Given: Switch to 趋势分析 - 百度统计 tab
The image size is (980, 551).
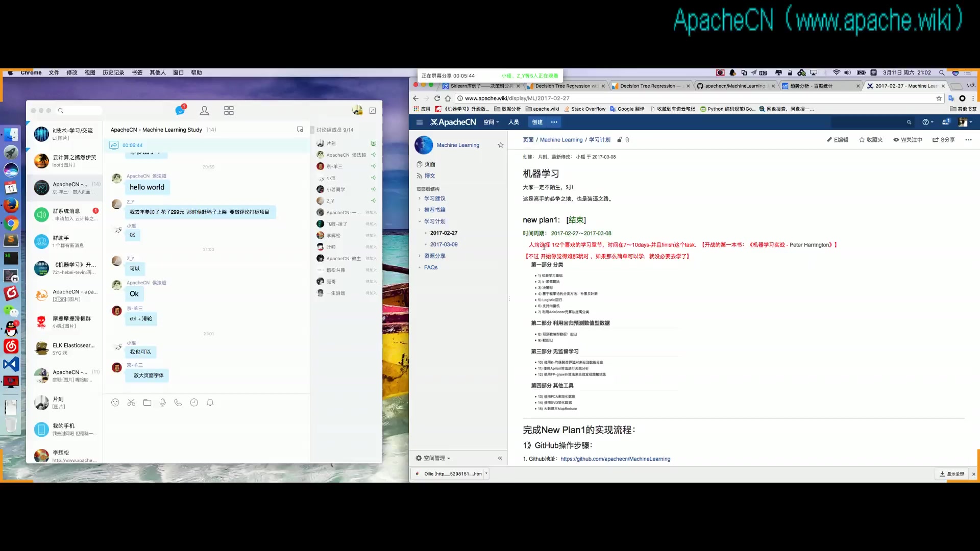Looking at the screenshot, I should (x=819, y=86).
